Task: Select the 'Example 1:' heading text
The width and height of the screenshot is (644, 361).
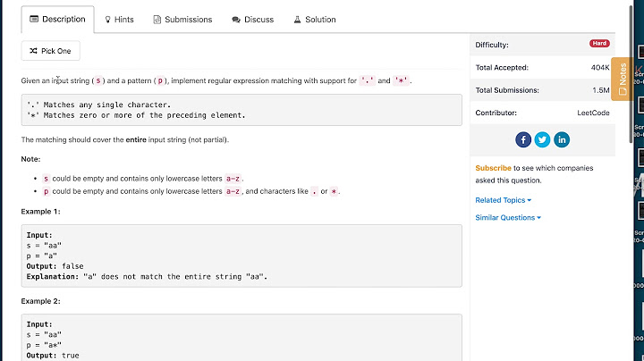Action: tap(40, 212)
